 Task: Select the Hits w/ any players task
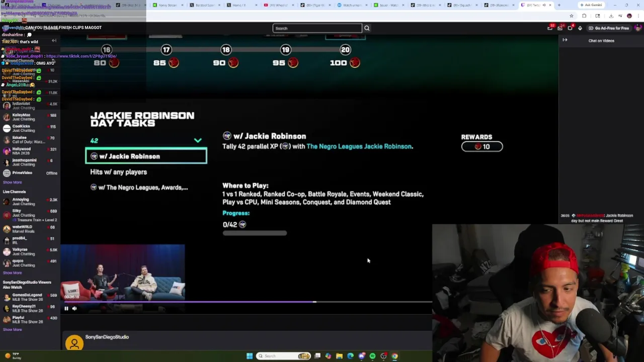[118, 172]
